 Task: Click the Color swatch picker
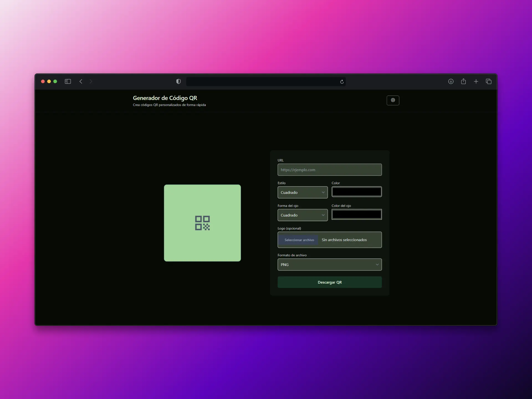pos(357,192)
